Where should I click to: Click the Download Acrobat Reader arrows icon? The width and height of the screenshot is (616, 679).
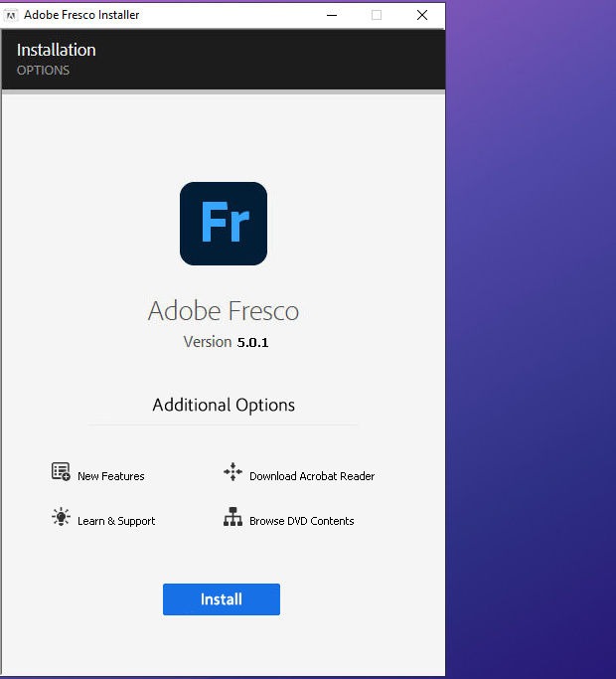pos(233,472)
